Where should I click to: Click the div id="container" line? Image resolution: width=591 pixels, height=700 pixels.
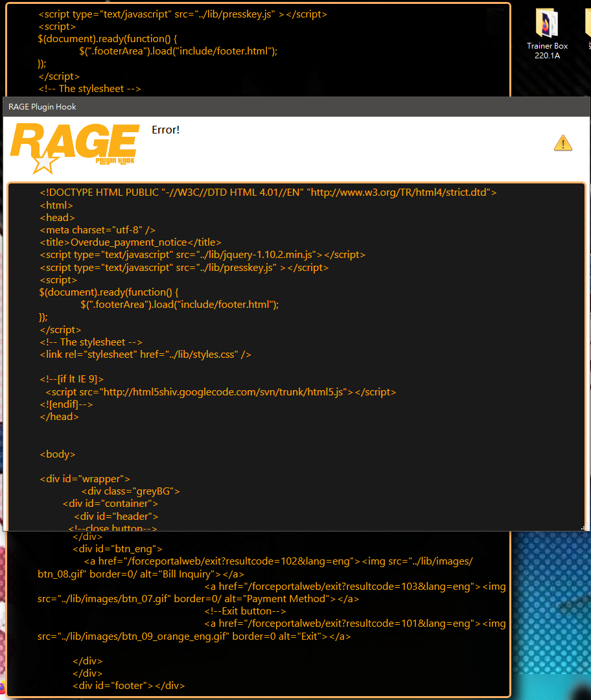pos(110,504)
